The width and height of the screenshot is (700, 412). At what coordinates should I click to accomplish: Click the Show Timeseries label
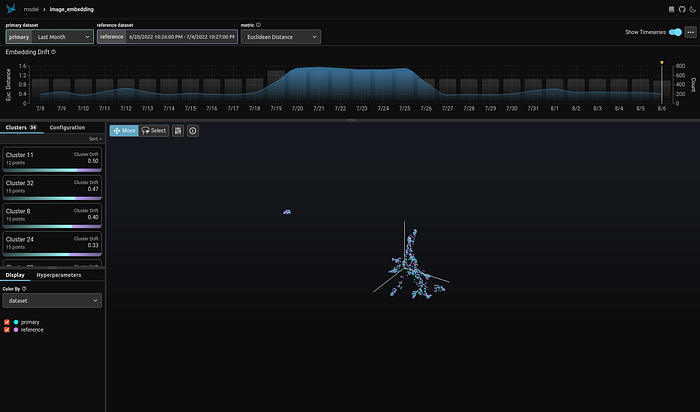tap(645, 32)
